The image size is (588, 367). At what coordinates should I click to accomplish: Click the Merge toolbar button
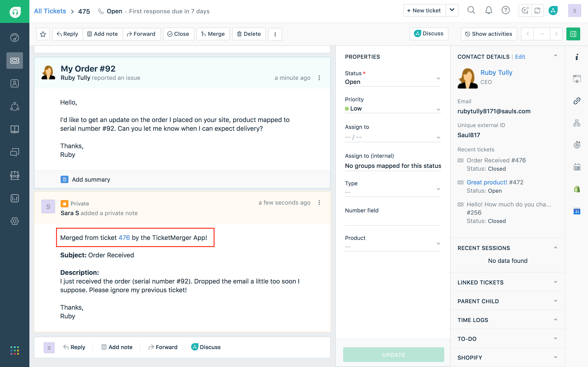coord(213,34)
